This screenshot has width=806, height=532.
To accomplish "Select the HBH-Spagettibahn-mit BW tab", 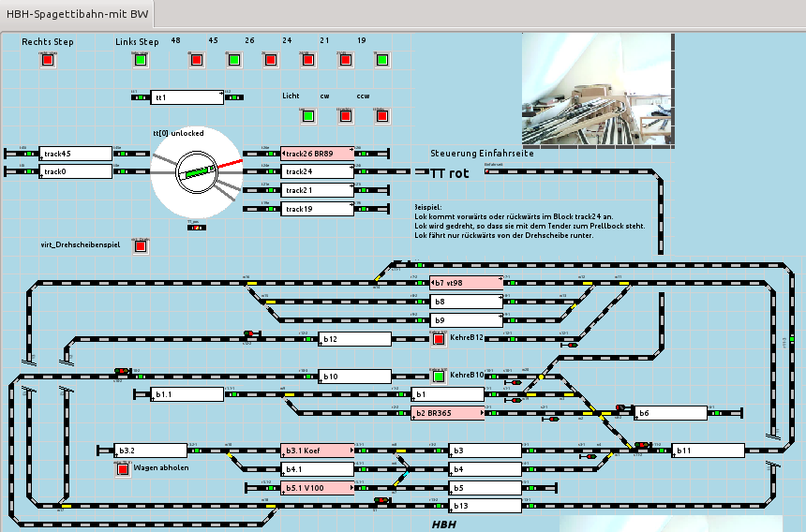I will pyautogui.click(x=78, y=14).
